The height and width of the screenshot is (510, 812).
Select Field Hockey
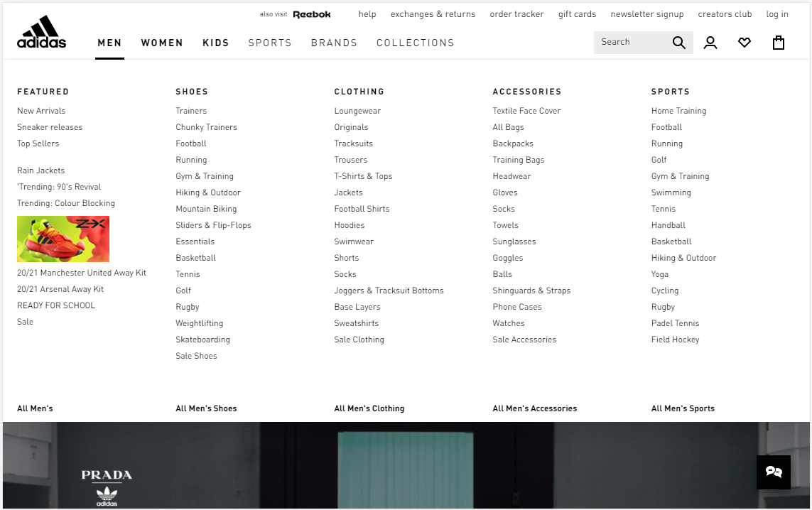point(676,340)
